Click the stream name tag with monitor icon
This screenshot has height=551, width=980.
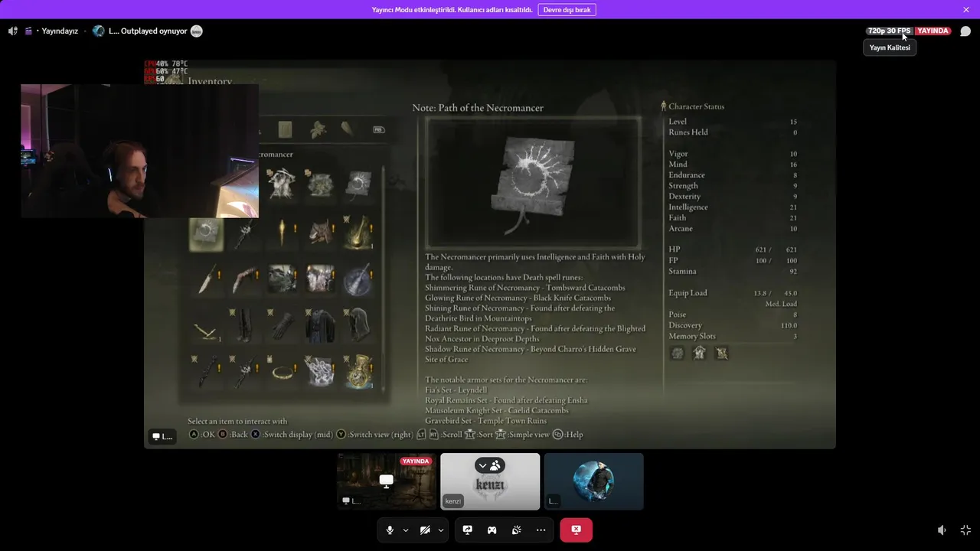[162, 437]
